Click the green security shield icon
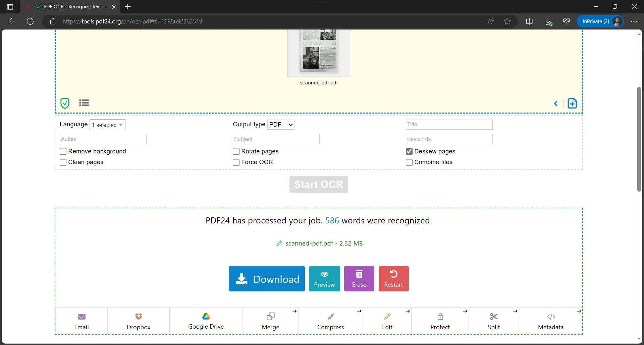 point(65,103)
